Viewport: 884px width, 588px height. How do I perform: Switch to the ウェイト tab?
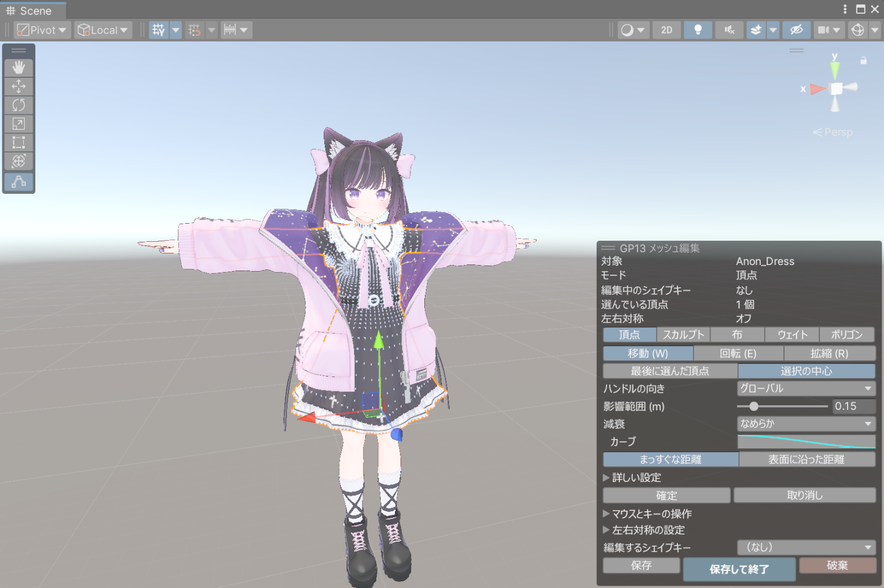[x=792, y=335]
